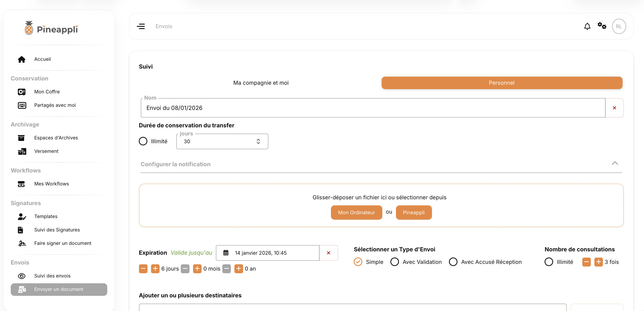644x311 pixels.
Task: Adjust the jours spinner arrows
Action: pyautogui.click(x=258, y=141)
